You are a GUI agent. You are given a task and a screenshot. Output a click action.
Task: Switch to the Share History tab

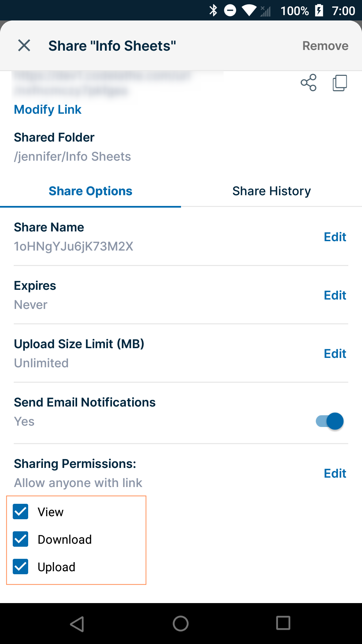point(271,191)
